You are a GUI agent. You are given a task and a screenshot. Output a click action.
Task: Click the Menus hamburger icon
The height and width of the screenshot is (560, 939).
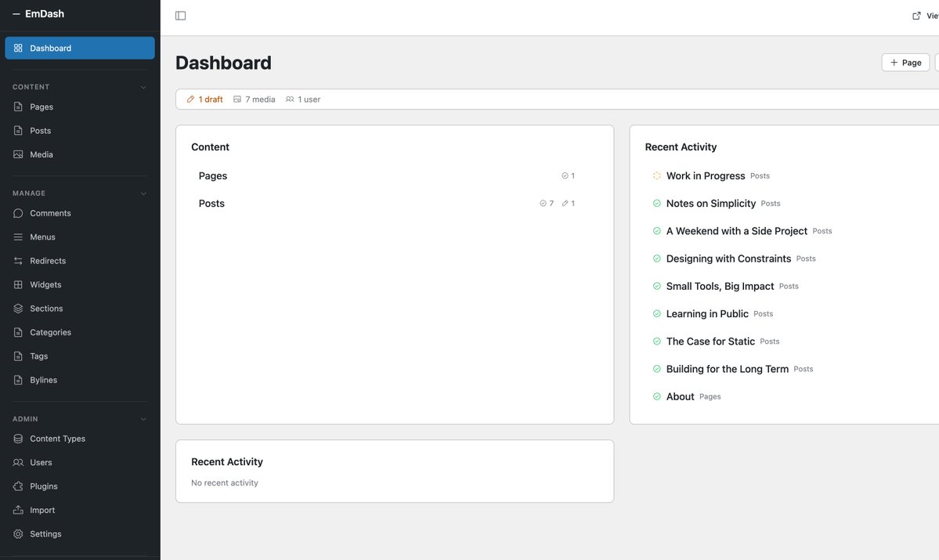click(x=18, y=237)
